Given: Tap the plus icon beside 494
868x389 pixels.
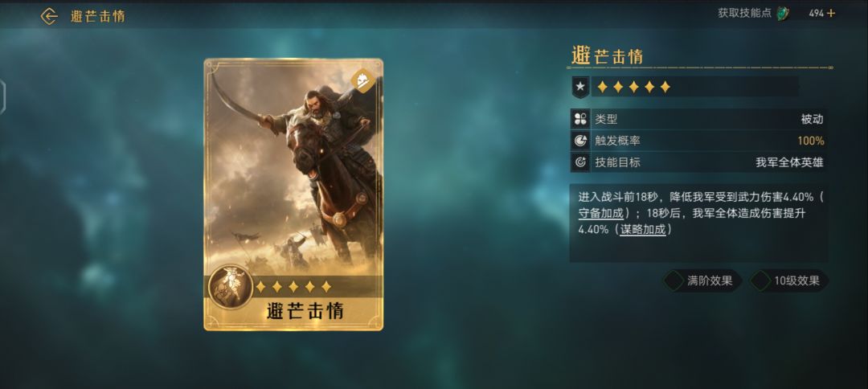Looking at the screenshot, I should pos(831,14).
